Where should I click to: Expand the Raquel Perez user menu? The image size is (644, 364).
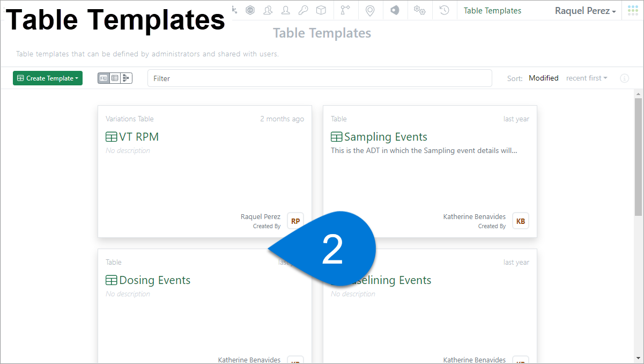pos(585,11)
